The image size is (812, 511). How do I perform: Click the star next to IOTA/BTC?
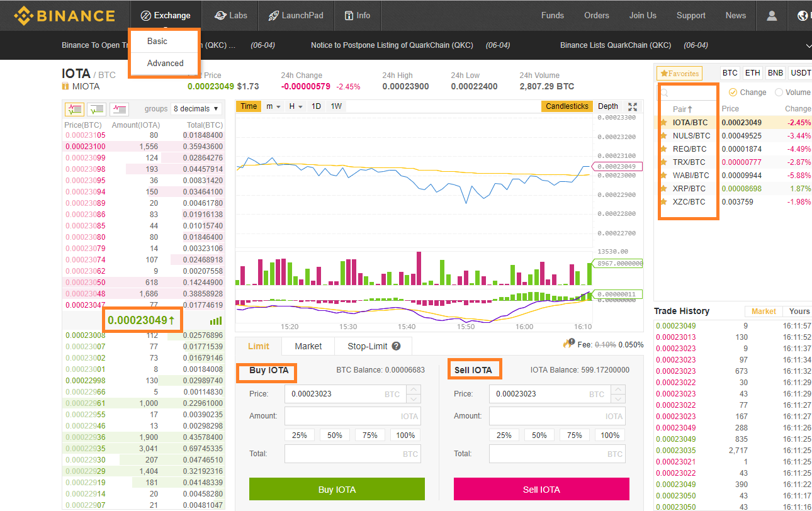click(x=663, y=123)
